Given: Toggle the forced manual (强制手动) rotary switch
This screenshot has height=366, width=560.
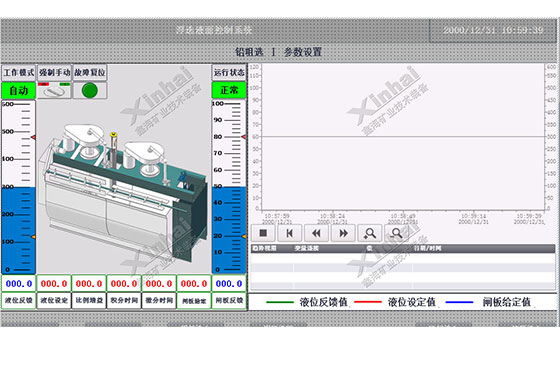Looking at the screenshot, I should point(54,90).
